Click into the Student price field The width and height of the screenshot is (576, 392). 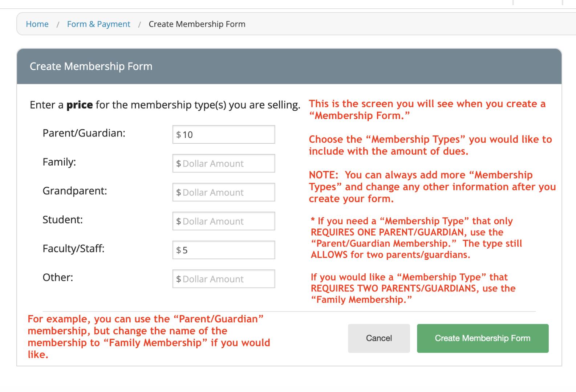click(x=224, y=221)
